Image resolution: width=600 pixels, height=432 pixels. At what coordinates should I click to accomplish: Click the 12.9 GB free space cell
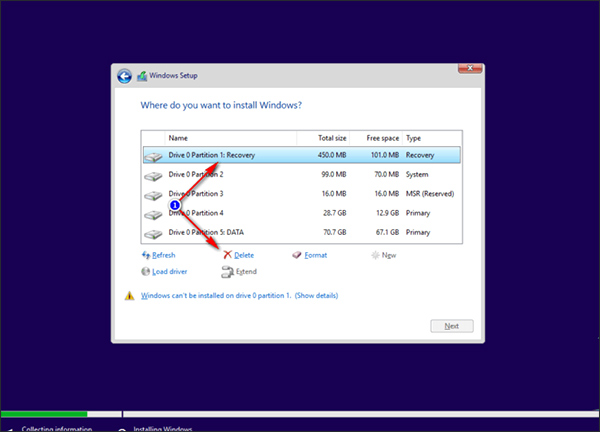388,213
